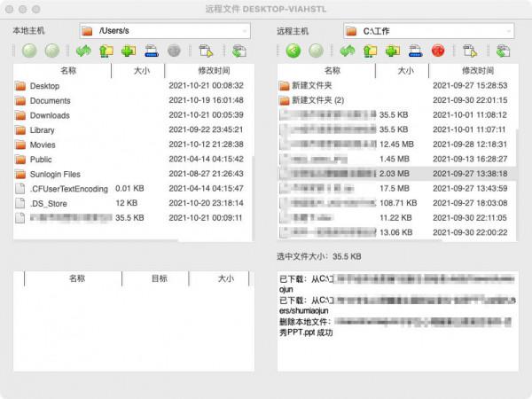Select the Desktop folder row
532x399 pixels.
133,86
